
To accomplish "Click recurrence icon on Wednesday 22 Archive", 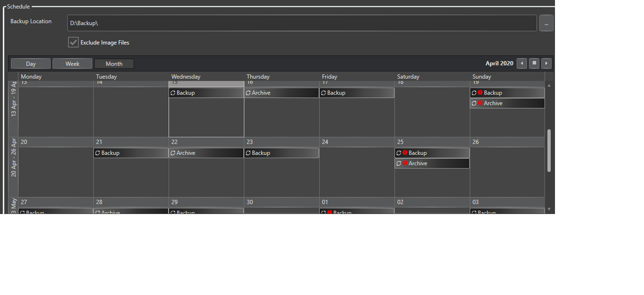I will [x=173, y=153].
